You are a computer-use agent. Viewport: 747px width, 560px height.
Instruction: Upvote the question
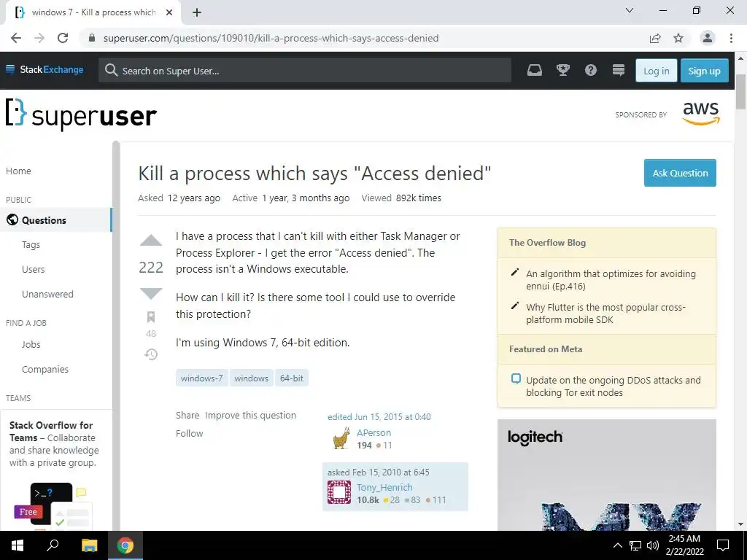point(151,241)
